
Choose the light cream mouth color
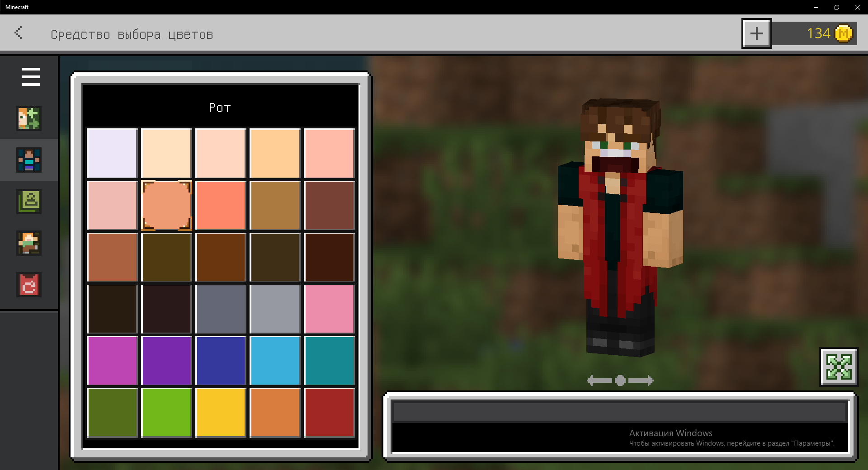point(166,153)
